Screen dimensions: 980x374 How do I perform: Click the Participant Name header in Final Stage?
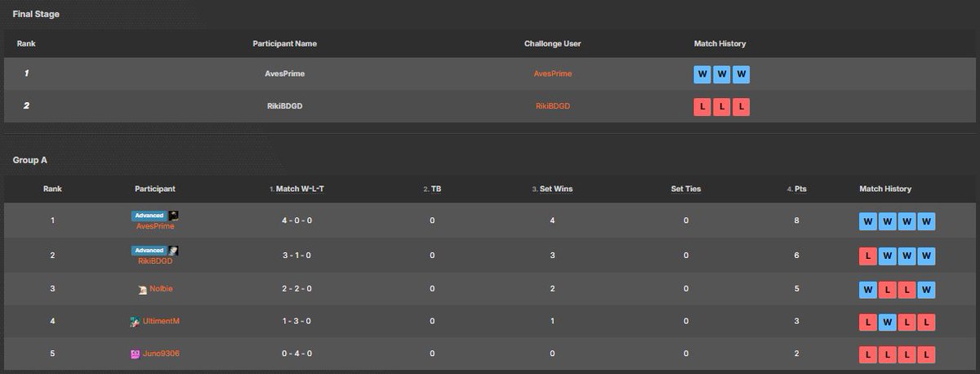pos(285,43)
